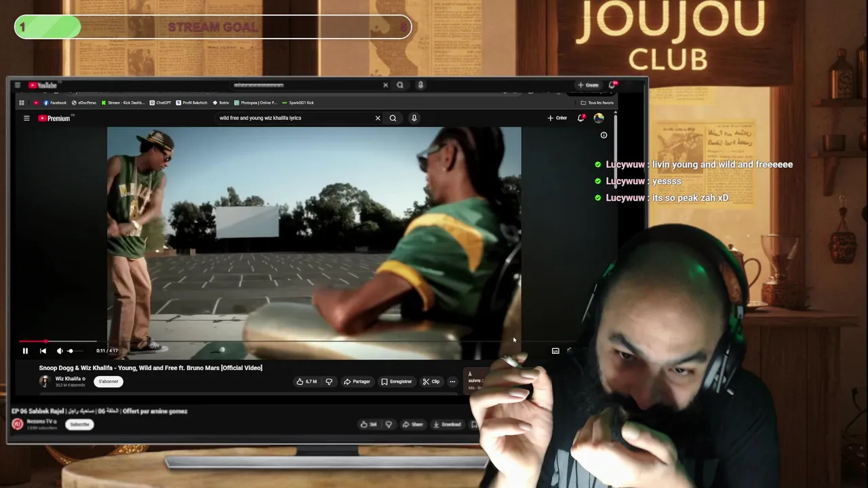Click the background YouTube search magnifier
The height and width of the screenshot is (488, 868).
click(x=400, y=85)
